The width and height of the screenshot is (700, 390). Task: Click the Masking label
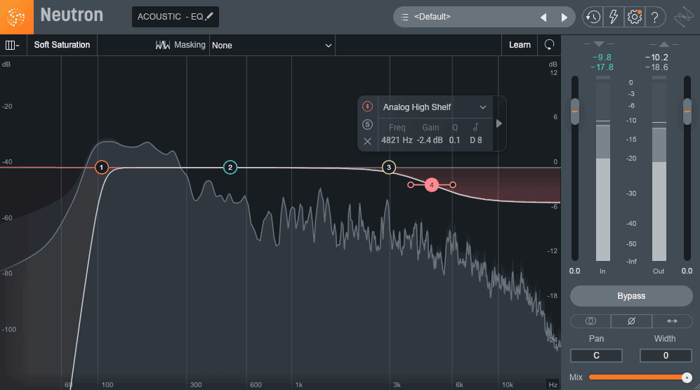pos(190,45)
